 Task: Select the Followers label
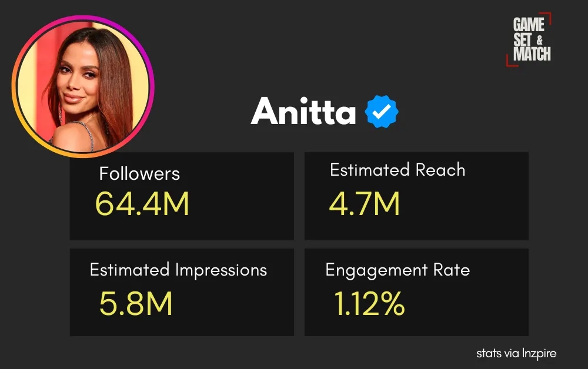coord(139,174)
